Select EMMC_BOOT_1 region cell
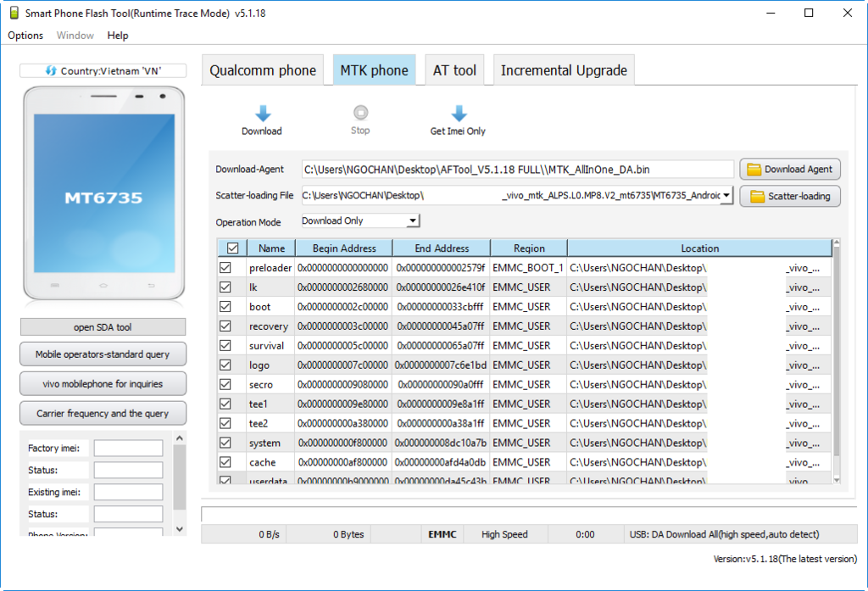The width and height of the screenshot is (868, 591). pyautogui.click(x=528, y=268)
